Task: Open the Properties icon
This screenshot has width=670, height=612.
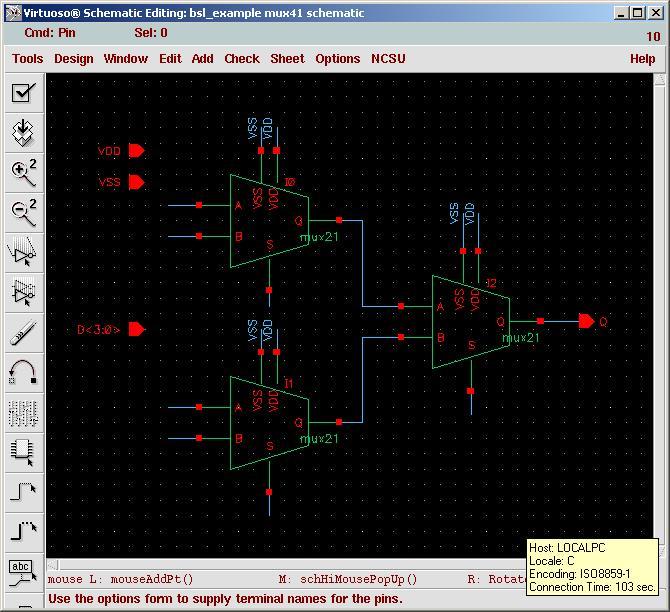Action: tap(24, 413)
